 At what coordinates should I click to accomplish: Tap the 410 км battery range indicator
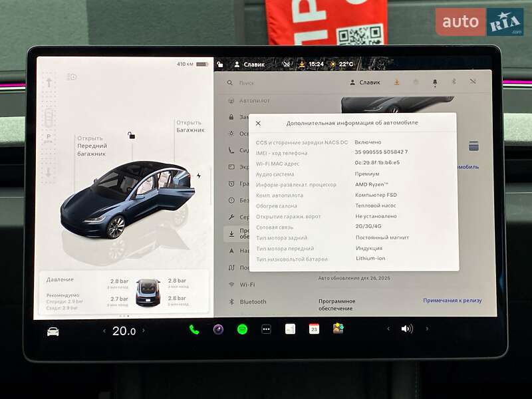click(x=192, y=64)
